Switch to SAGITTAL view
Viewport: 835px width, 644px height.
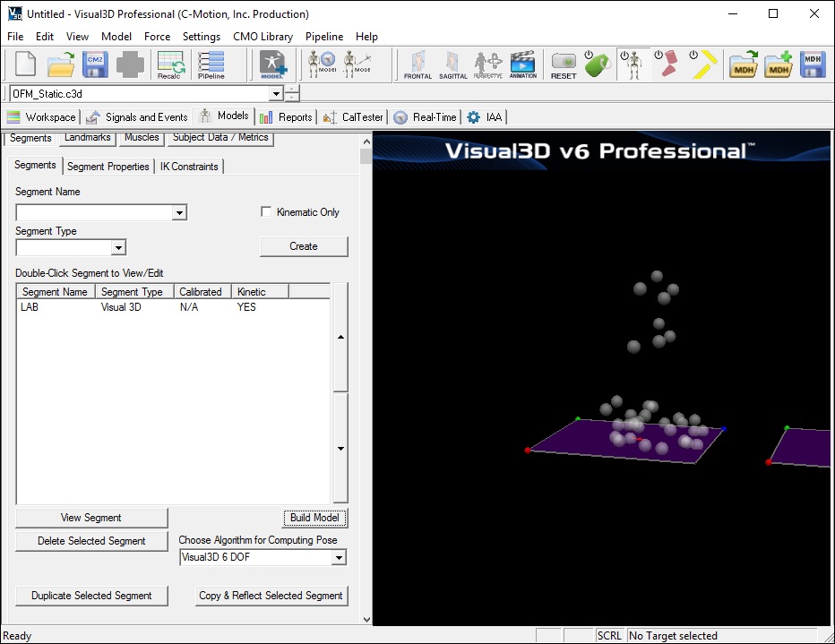point(452,64)
